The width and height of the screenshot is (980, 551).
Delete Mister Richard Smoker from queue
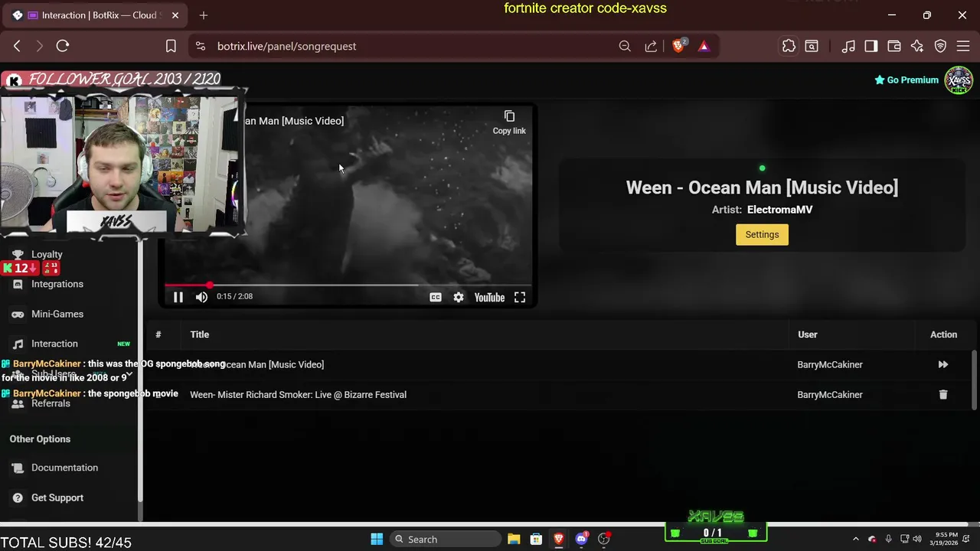(943, 395)
